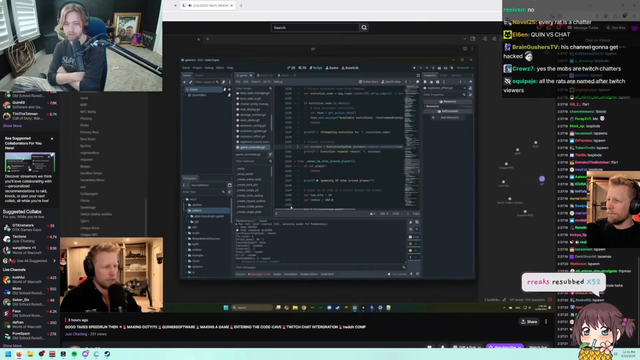Toggle editor messages filter in Output
This screenshot has height=360, width=640.
413,257
